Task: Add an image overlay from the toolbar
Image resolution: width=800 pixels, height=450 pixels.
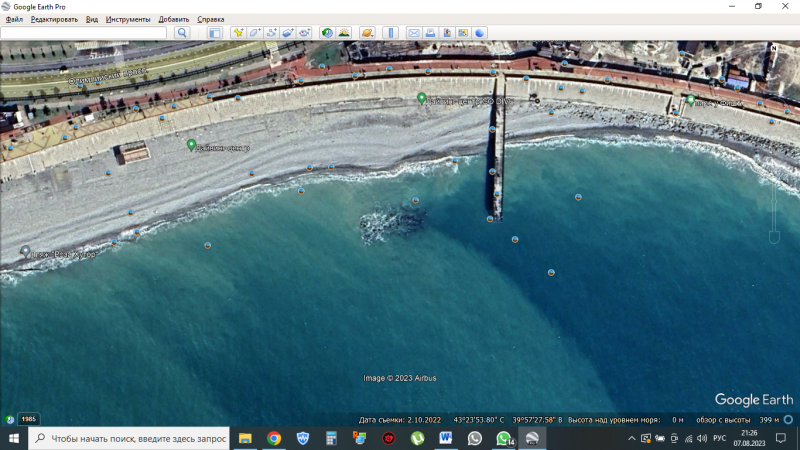Action: (287, 33)
